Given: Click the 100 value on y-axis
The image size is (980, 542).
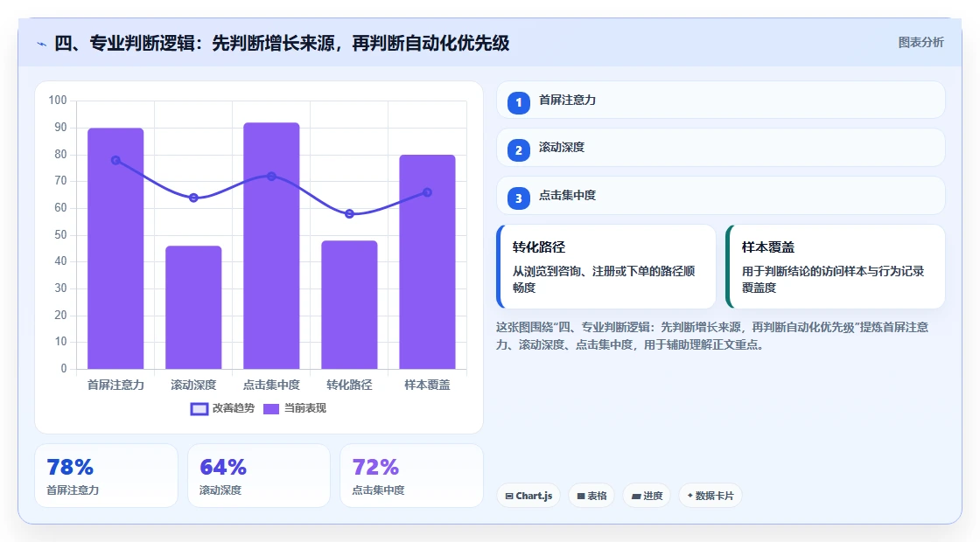Looking at the screenshot, I should (58, 101).
